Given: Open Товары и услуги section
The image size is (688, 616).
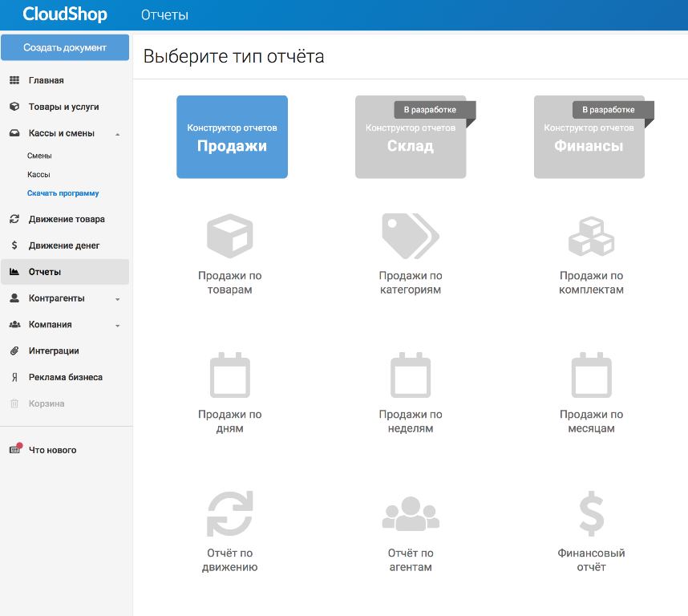Looking at the screenshot, I should pos(63,107).
